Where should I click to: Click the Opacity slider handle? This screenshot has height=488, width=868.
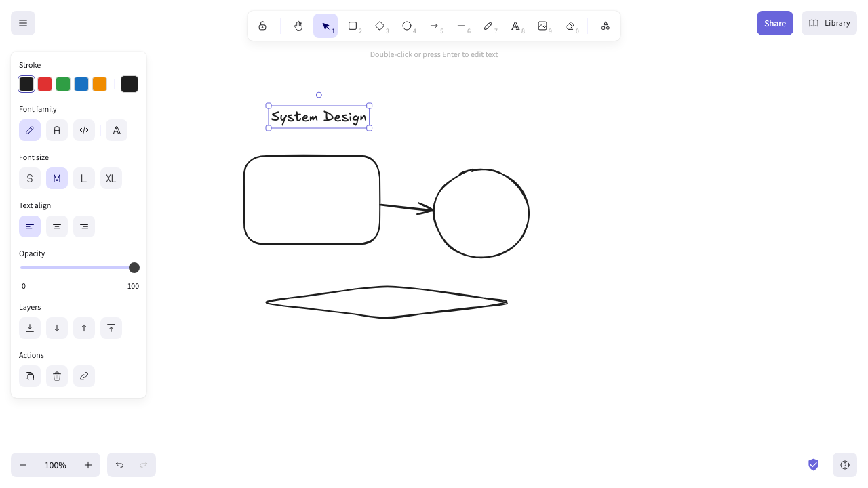coord(134,268)
